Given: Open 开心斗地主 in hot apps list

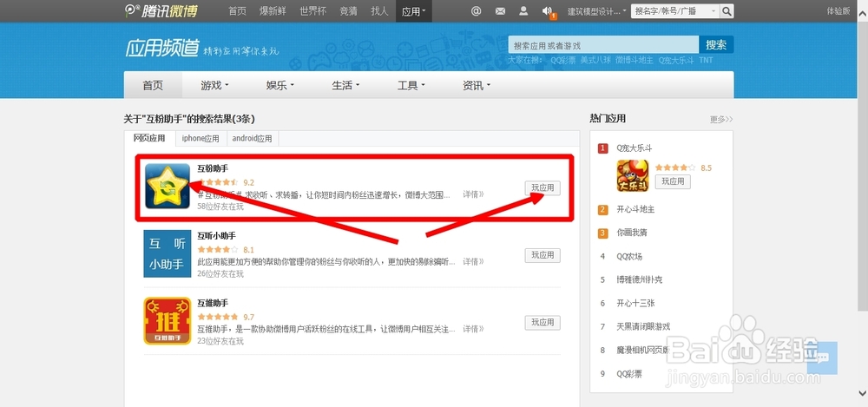Looking at the screenshot, I should click(x=635, y=210).
